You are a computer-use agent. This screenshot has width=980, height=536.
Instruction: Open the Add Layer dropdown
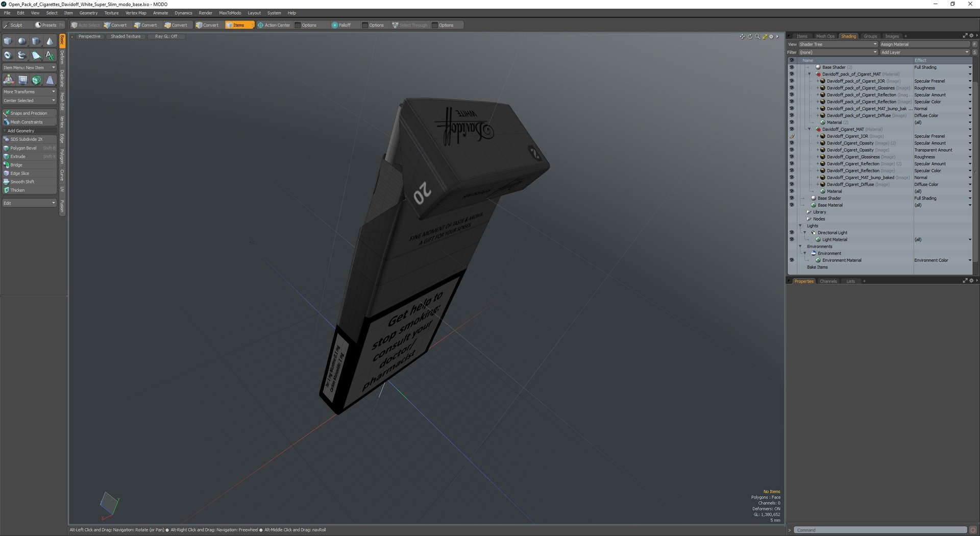pyautogui.click(x=924, y=52)
